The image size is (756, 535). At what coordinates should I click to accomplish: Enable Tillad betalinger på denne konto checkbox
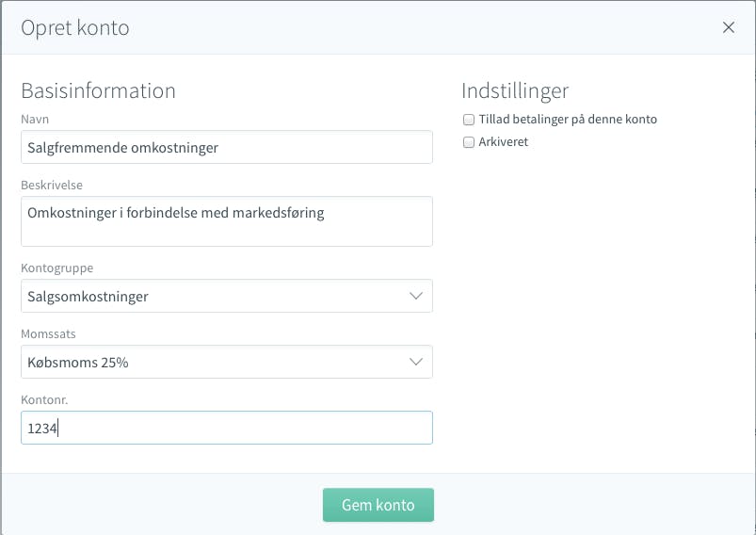point(469,120)
